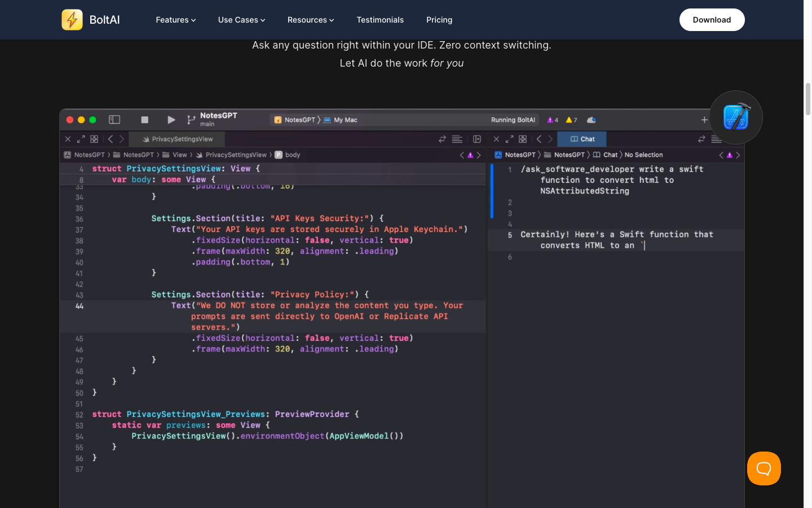Jump to next issue in left editor
Screen dimensions: 812x508
coord(479,155)
